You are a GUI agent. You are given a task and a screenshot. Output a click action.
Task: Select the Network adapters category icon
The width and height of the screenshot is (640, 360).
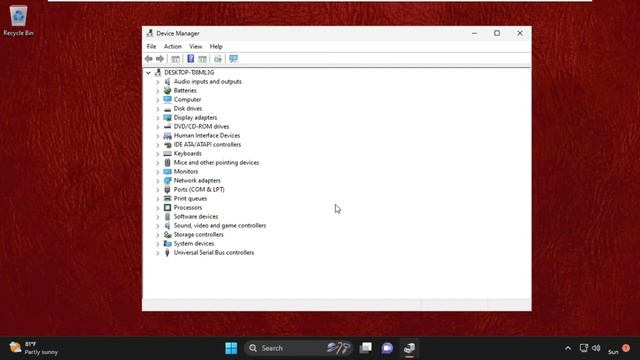click(167, 180)
